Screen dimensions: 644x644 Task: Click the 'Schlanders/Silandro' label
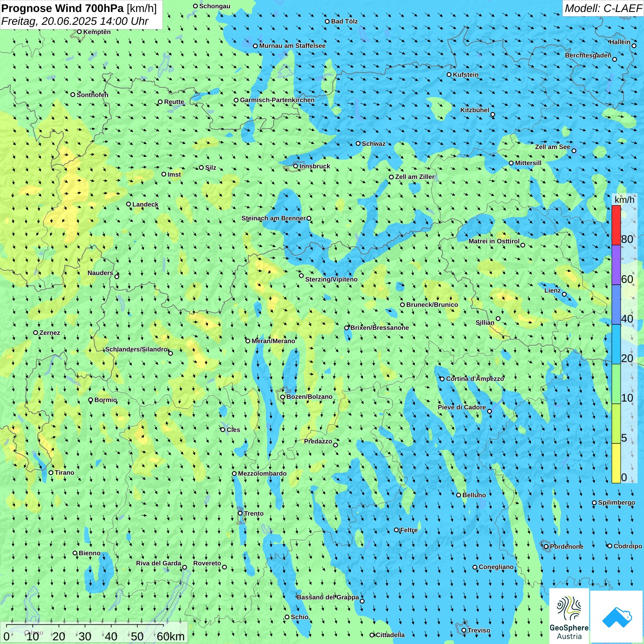tap(137, 349)
